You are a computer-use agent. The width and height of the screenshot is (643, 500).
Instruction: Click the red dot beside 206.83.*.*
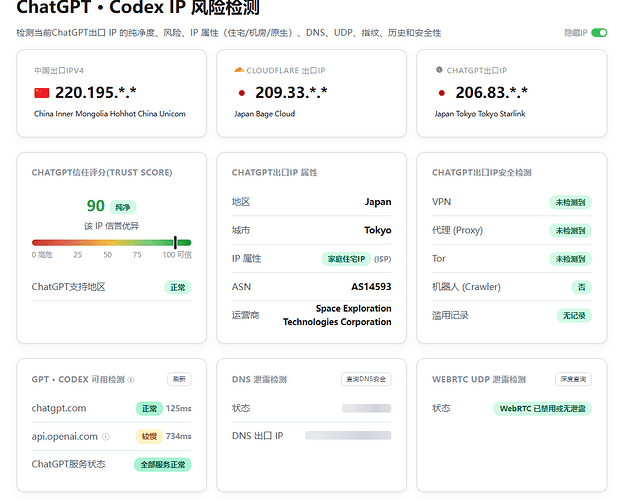pyautogui.click(x=442, y=93)
